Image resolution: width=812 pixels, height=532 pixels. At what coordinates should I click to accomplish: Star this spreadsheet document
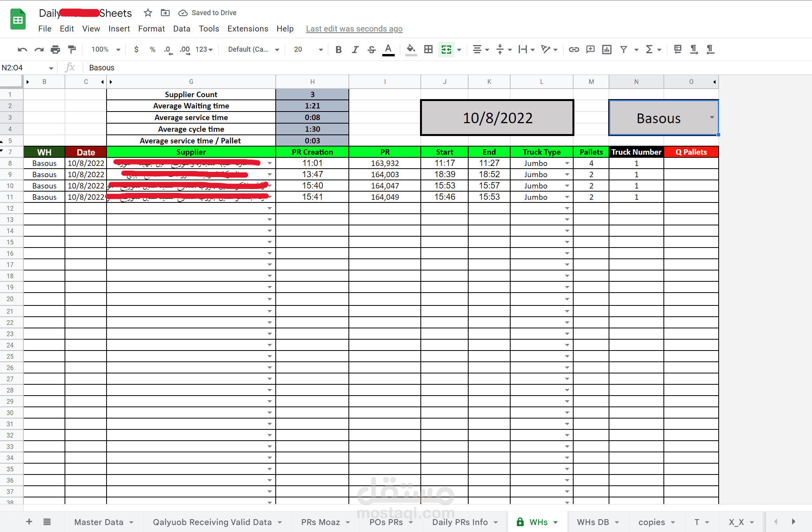148,13
